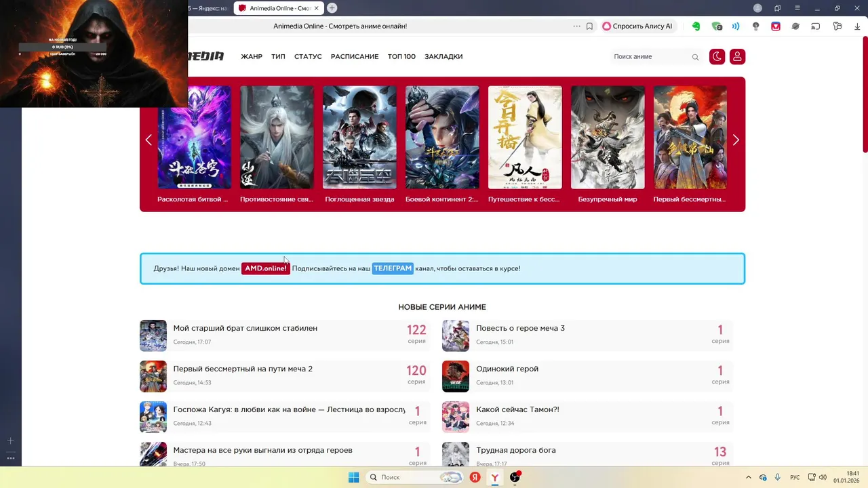Go to РАСПИСАНИЕ page
The image size is (868, 488).
[355, 57]
